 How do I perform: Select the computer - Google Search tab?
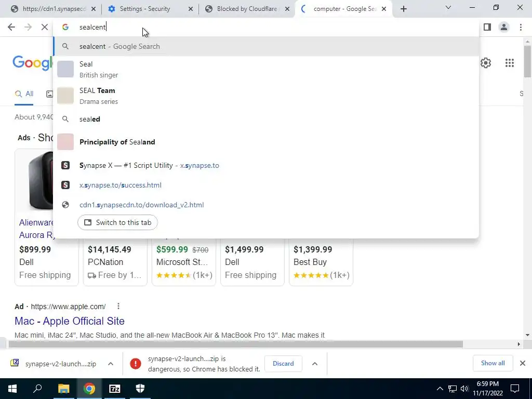(x=344, y=9)
